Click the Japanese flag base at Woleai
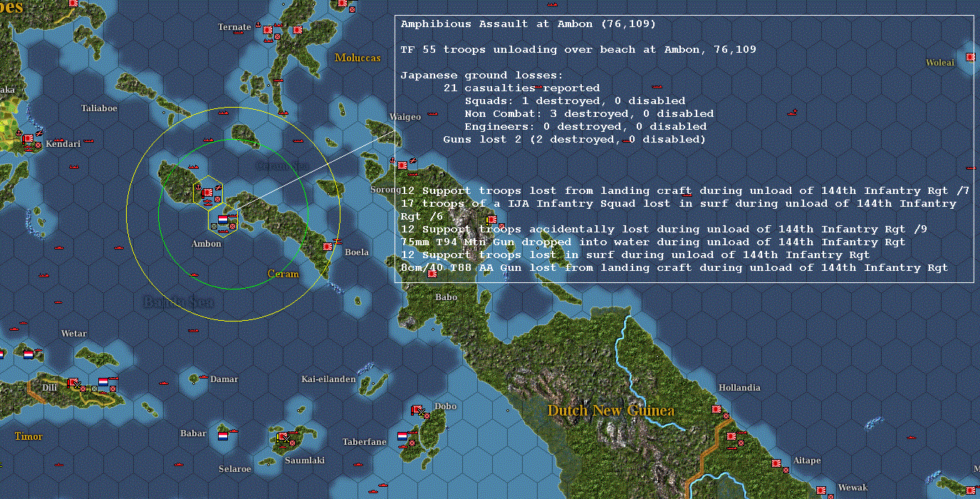 click(970, 57)
